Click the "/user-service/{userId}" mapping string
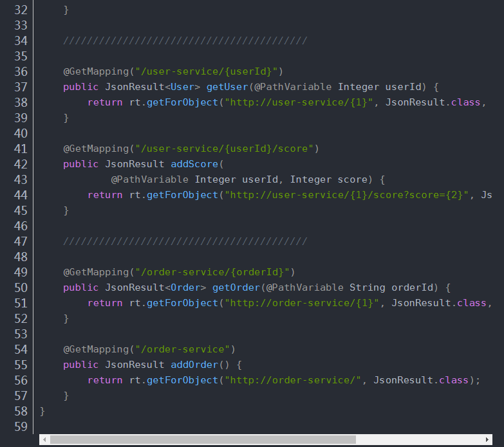 (x=206, y=71)
